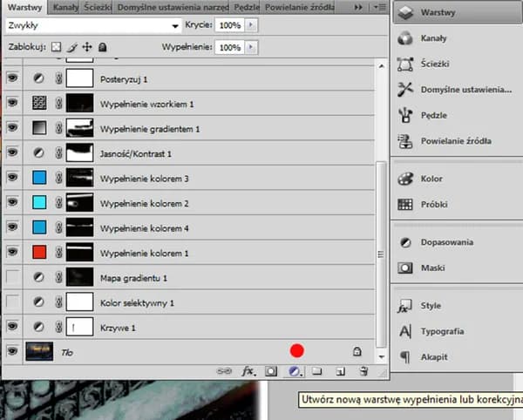Click the add layer style fx icon
This screenshot has height=420, width=523.
248,371
